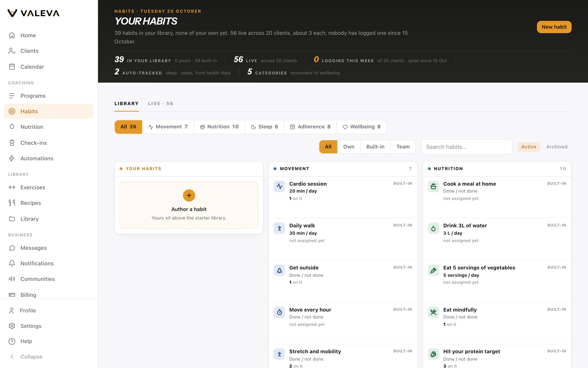The image size is (588, 368).
Task: Go to the Billing menu item
Action: pos(49,295)
